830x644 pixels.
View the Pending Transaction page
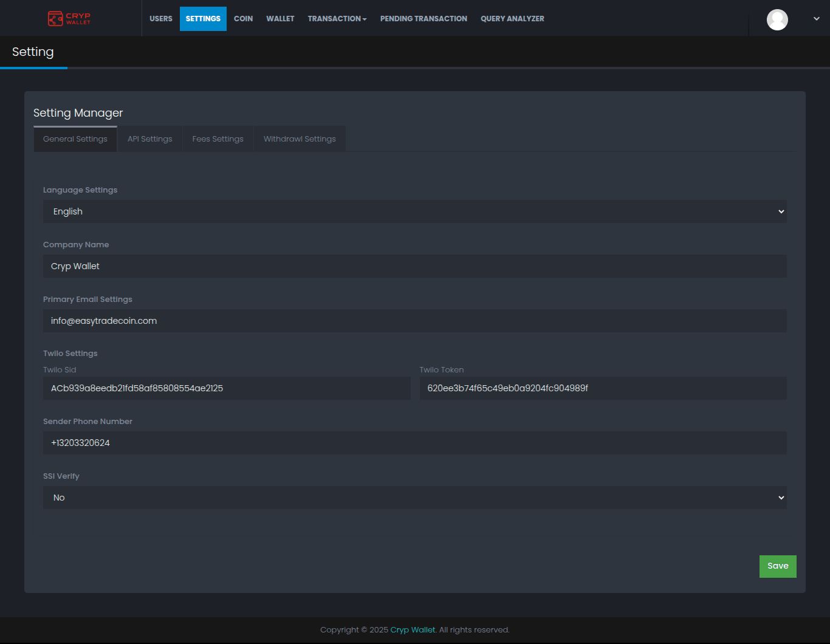[x=424, y=19]
